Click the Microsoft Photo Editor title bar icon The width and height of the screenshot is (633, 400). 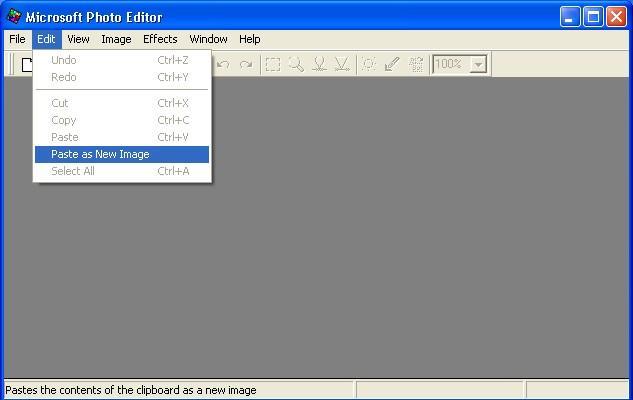point(14,17)
